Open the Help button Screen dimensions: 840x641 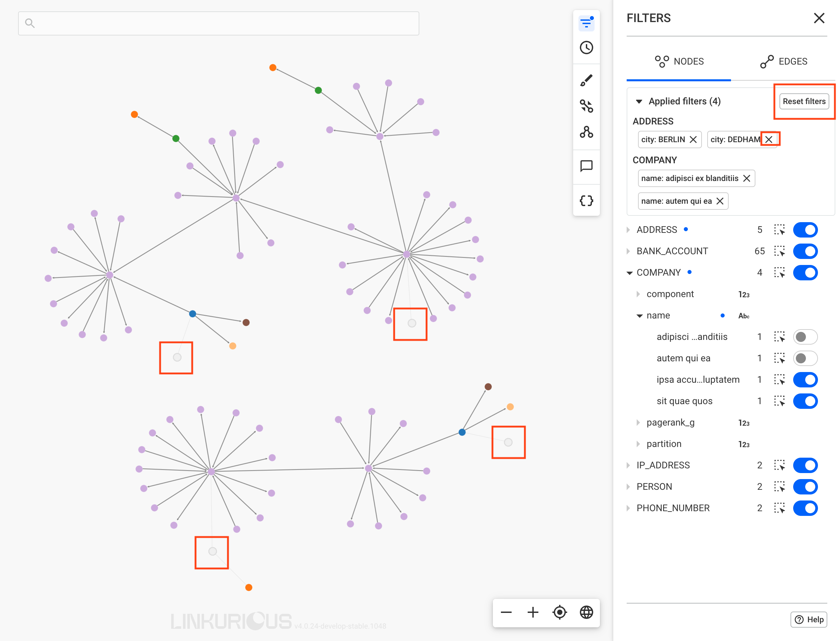(808, 619)
